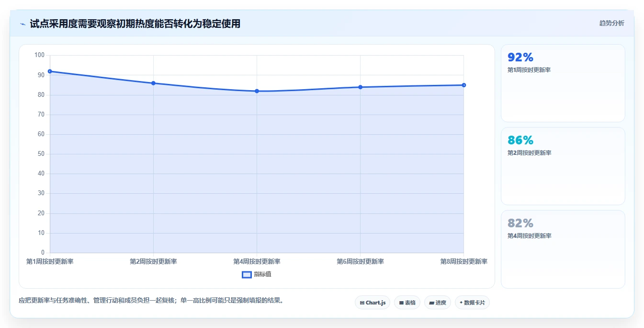Screen dimensions: 644x328
Task: Click the chart data point for 第1周按时更新率
Action: pyautogui.click(x=50, y=71)
